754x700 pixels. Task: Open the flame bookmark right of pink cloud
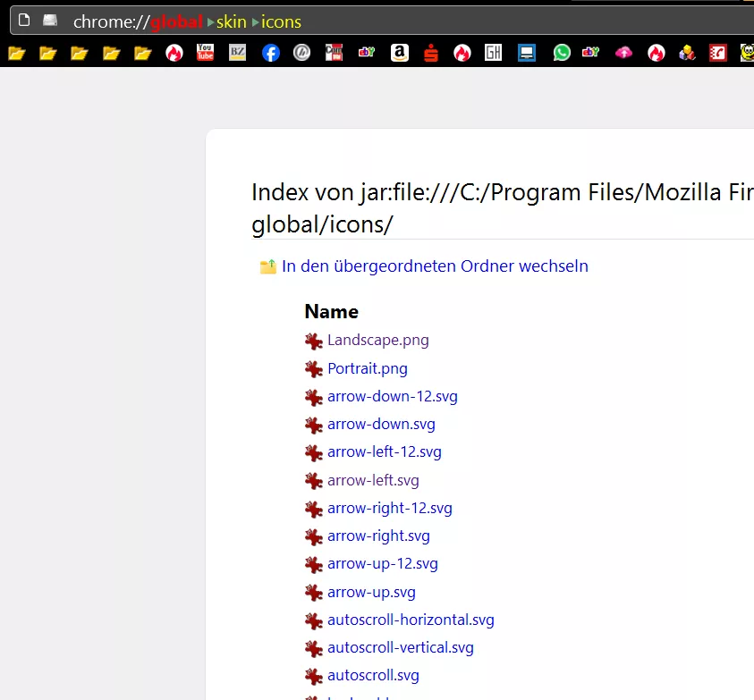pyautogui.click(x=657, y=53)
